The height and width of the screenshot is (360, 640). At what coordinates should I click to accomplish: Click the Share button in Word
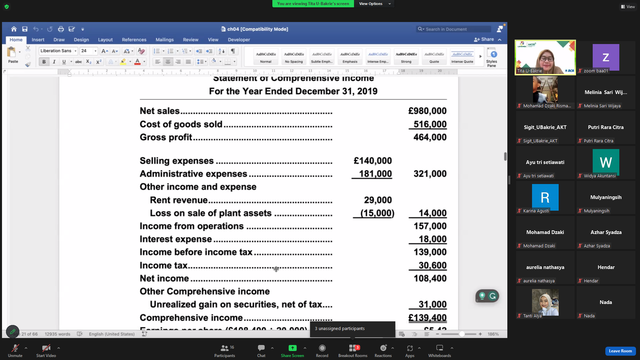484,40
